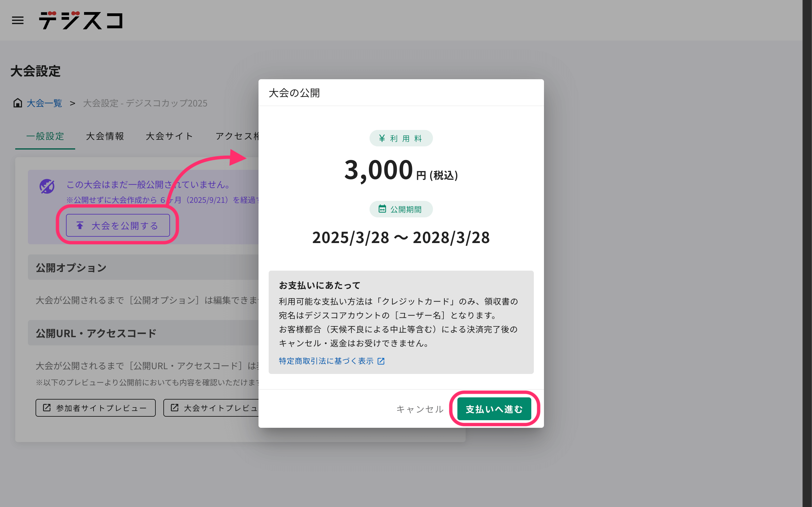Viewport: 812px width, 507px height.
Task: Open 特定商取引法に基づく表示 link
Action: [326, 361]
